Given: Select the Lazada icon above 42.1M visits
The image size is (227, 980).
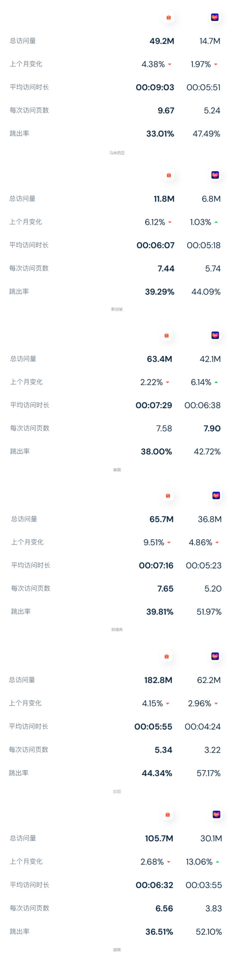Looking at the screenshot, I should pyautogui.click(x=215, y=335).
